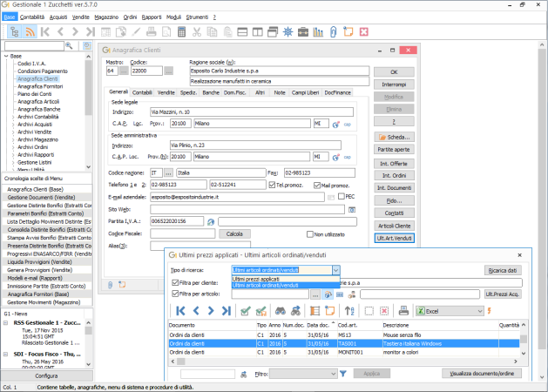
Task: Expand the Excel export format dropdown
Action: (480, 311)
